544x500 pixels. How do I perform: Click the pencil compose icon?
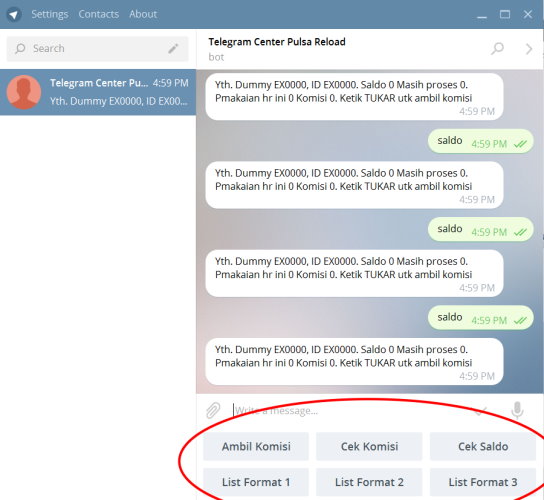173,48
